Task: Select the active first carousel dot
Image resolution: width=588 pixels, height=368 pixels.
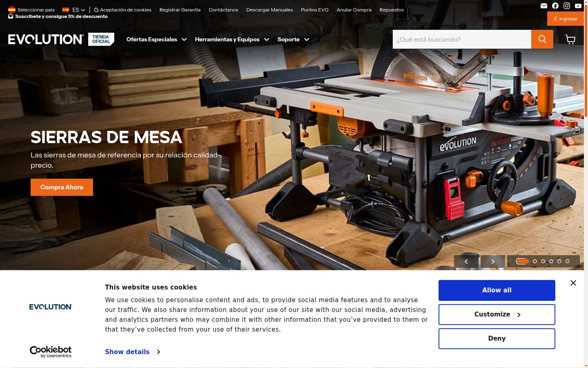Action: [522, 261]
